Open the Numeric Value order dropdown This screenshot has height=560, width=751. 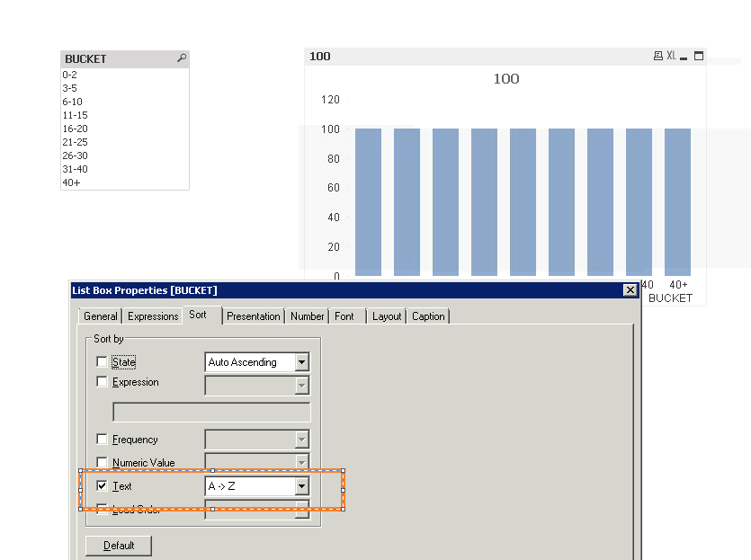point(301,462)
